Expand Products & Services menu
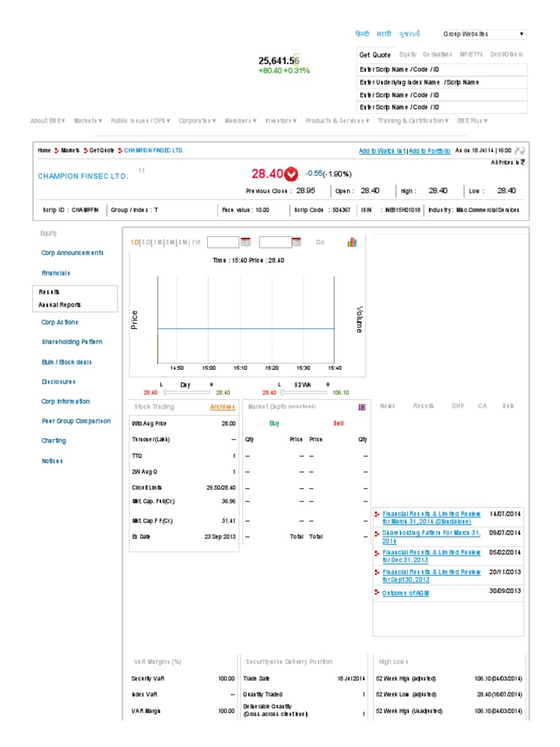The height and width of the screenshot is (747, 560). (337, 120)
